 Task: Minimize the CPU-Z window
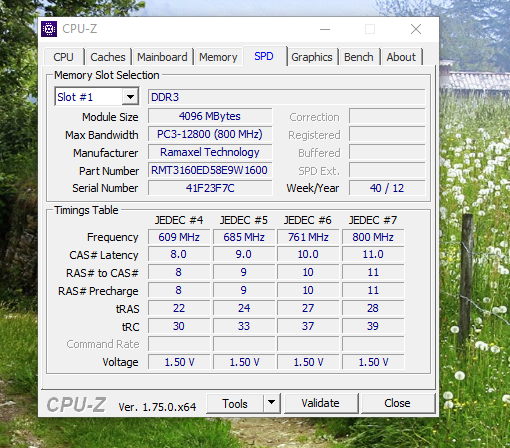[325, 29]
